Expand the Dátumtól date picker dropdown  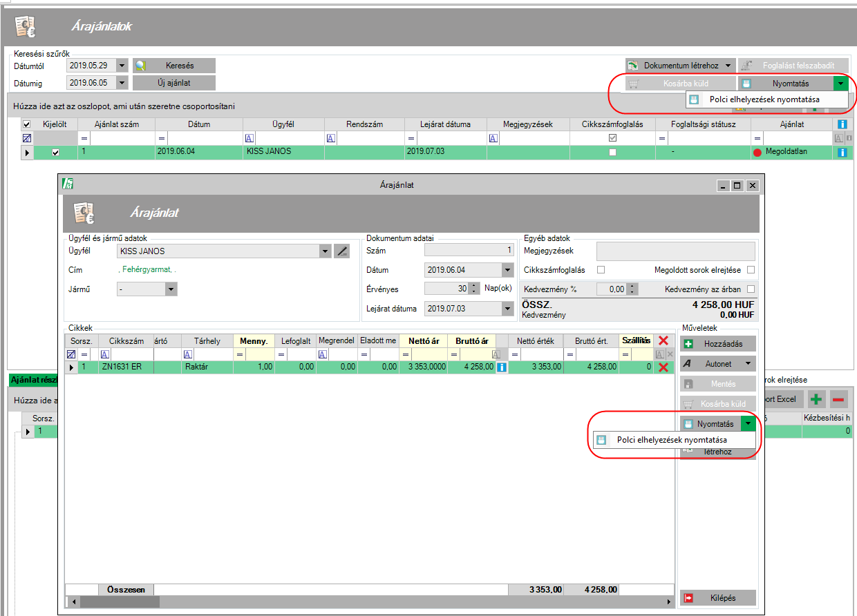122,66
